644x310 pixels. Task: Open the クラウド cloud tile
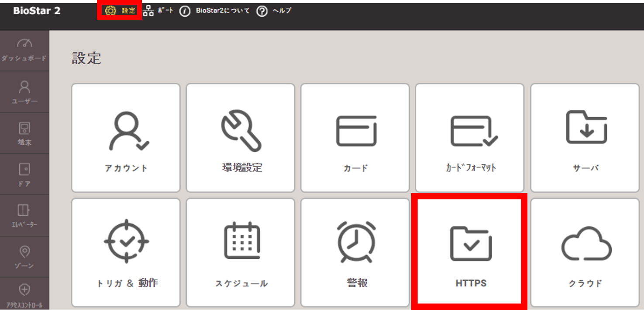point(585,252)
